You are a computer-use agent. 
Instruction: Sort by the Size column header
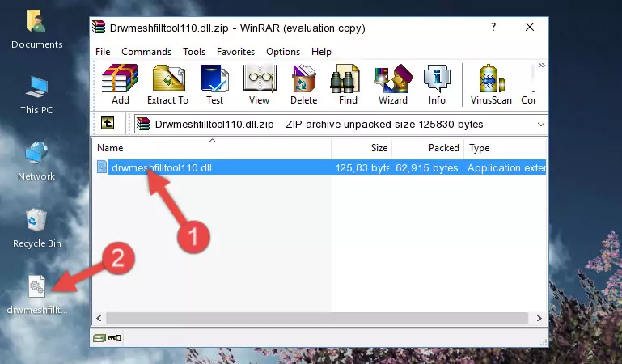pyautogui.click(x=362, y=148)
